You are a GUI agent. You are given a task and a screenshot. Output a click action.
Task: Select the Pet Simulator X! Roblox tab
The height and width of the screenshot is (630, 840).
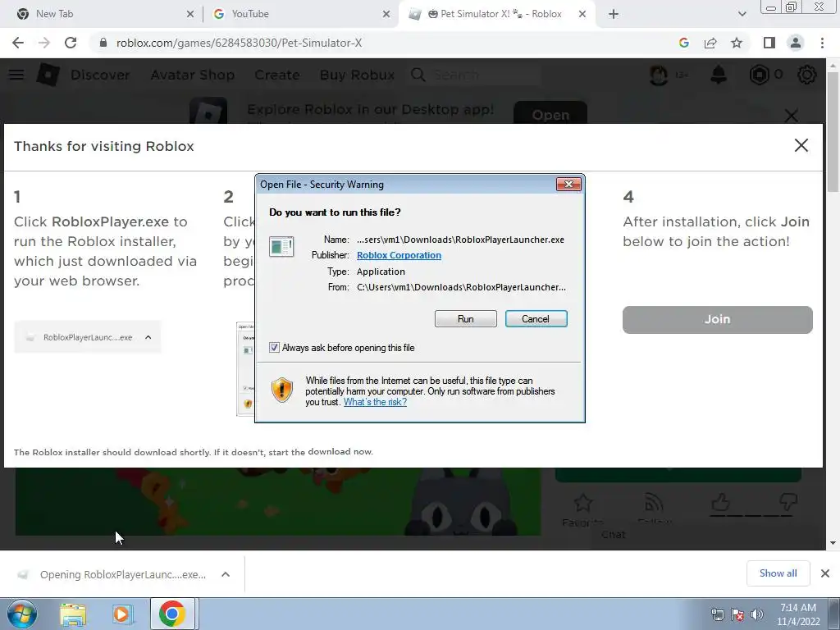(495, 14)
